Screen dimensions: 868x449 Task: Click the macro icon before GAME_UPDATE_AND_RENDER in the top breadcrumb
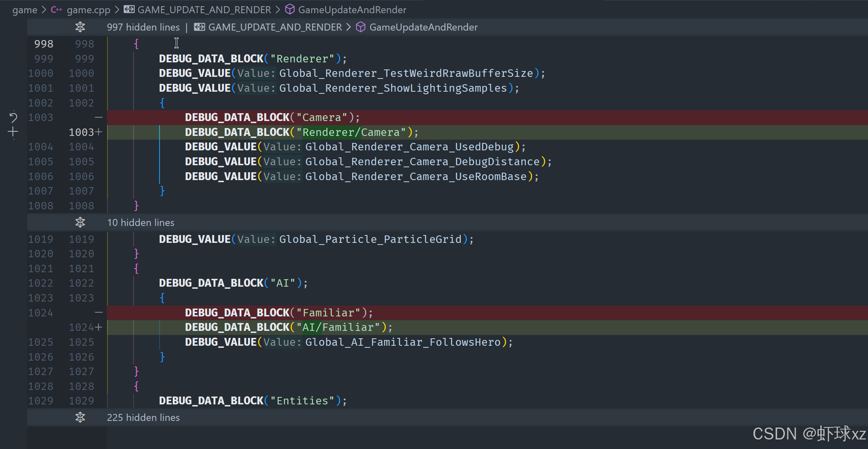[129, 10]
